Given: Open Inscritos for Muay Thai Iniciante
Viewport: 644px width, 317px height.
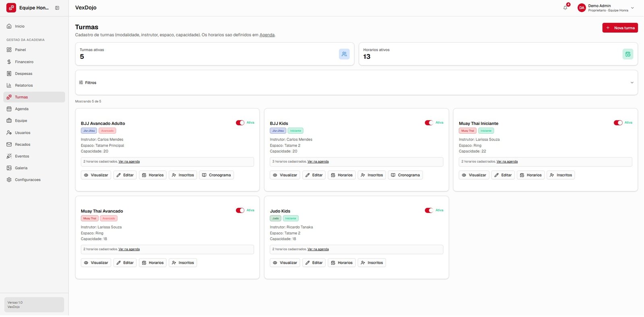Looking at the screenshot, I should [561, 175].
